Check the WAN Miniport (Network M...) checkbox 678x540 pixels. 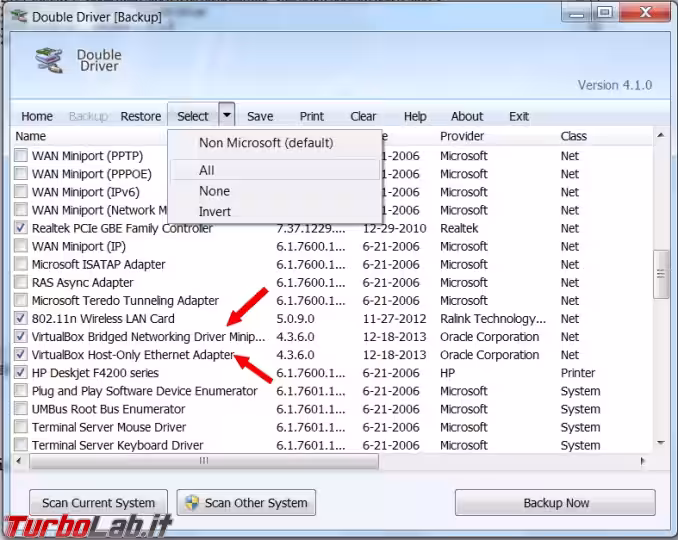point(21,210)
